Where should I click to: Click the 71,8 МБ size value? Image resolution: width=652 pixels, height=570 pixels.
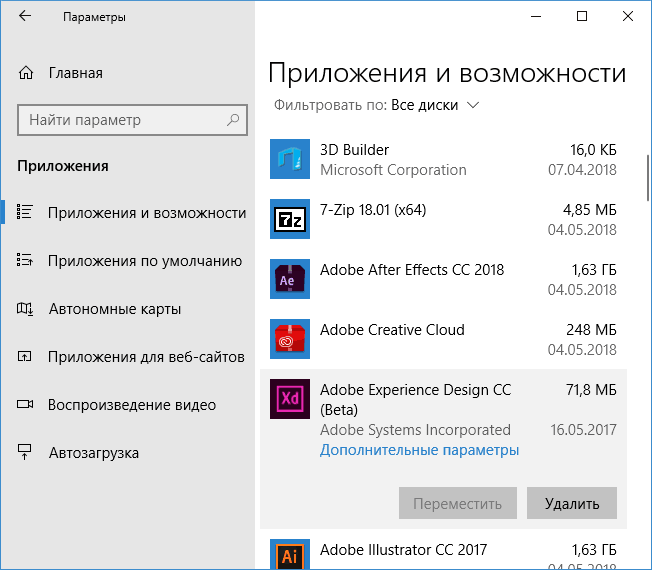pyautogui.click(x=591, y=390)
